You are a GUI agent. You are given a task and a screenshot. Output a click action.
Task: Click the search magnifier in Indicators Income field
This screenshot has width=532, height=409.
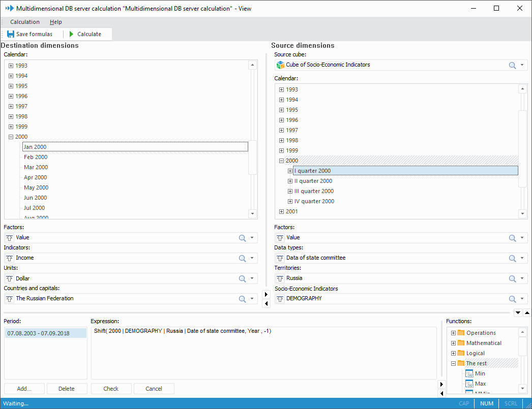tap(242, 258)
